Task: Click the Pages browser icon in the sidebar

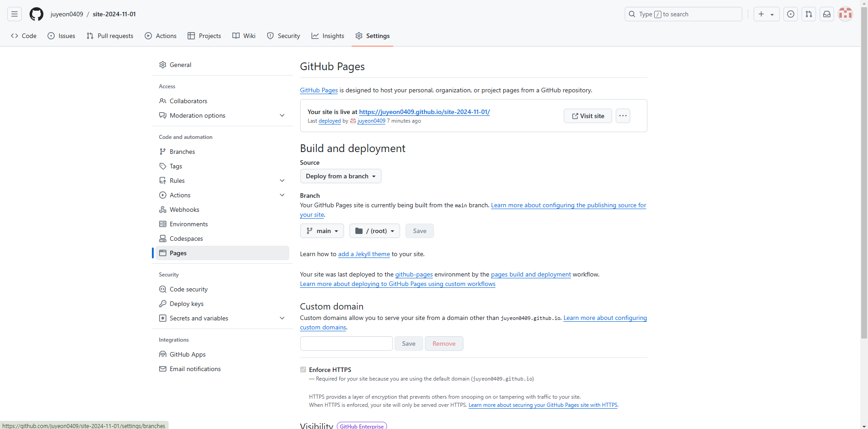Action: 163,253
